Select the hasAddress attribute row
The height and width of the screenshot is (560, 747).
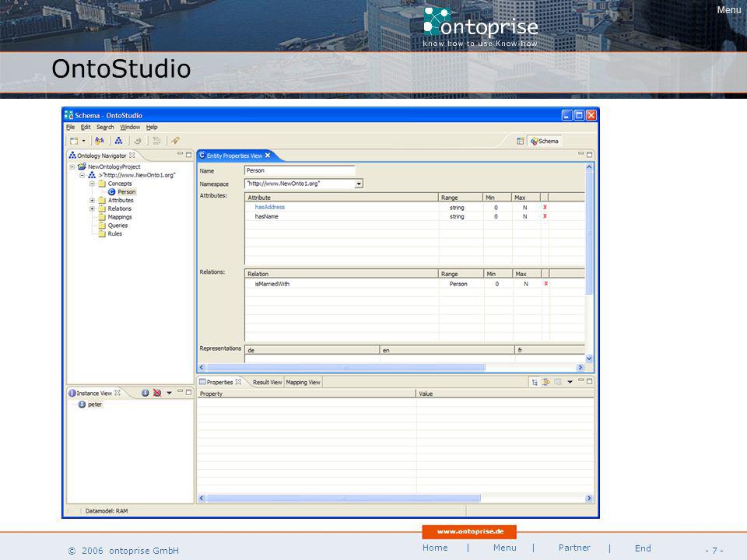(415, 207)
